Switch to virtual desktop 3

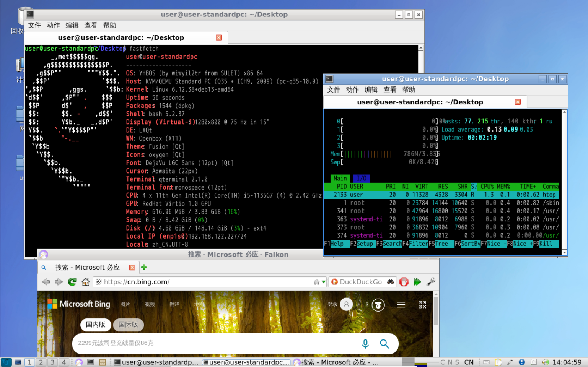(53, 362)
